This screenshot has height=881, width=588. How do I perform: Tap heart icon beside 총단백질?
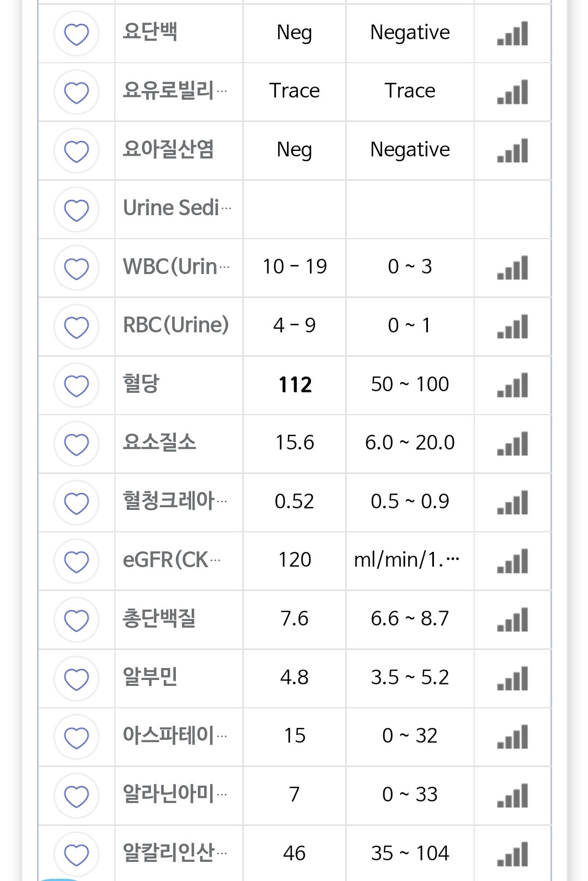pos(76,619)
